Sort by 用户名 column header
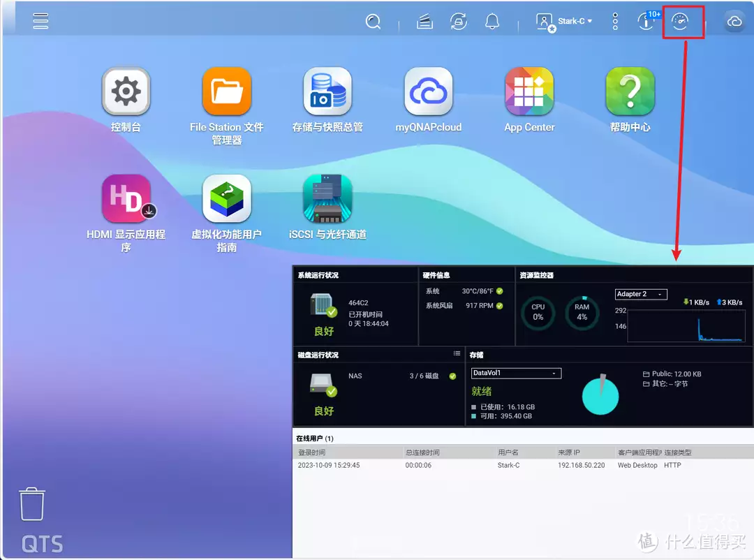Image resolution: width=754 pixels, height=560 pixels. (x=508, y=452)
